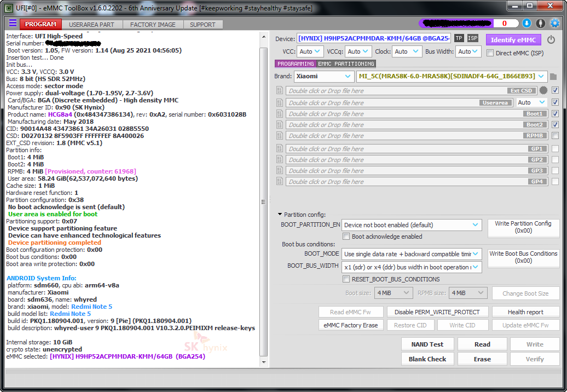This screenshot has height=392, width=567.
Task: Click Write Boot Bus Conditions button
Action: tap(523, 257)
